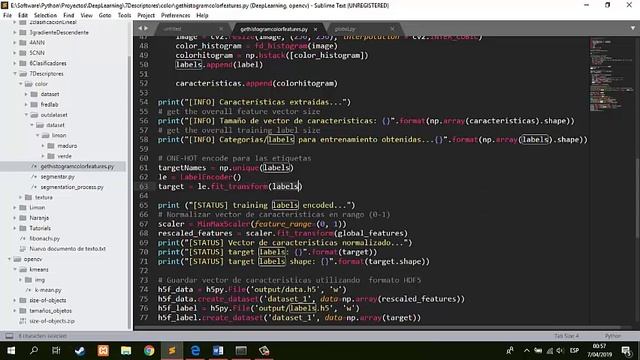Collapse the opencv folder

pyautogui.click(x=9, y=259)
